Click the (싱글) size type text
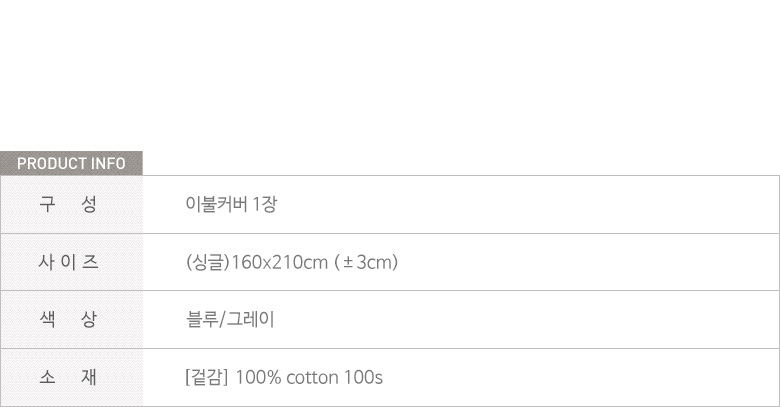Image resolution: width=780 pixels, height=407 pixels. click(208, 262)
